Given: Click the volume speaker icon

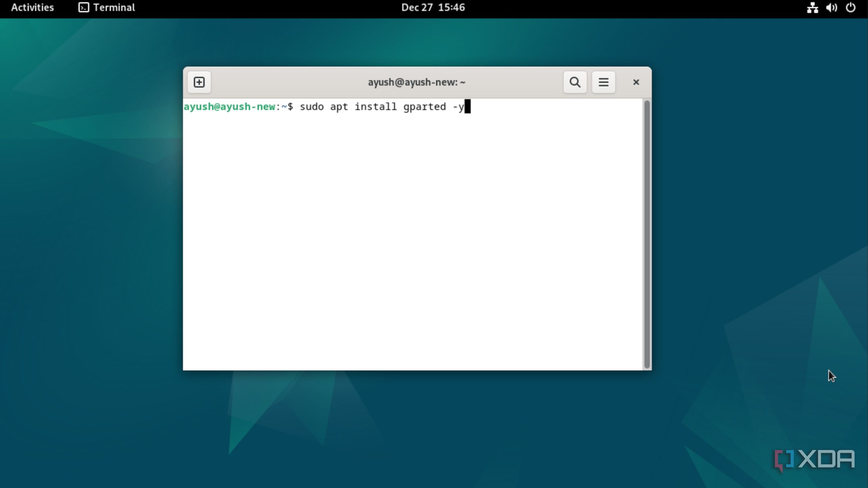Looking at the screenshot, I should (x=831, y=8).
